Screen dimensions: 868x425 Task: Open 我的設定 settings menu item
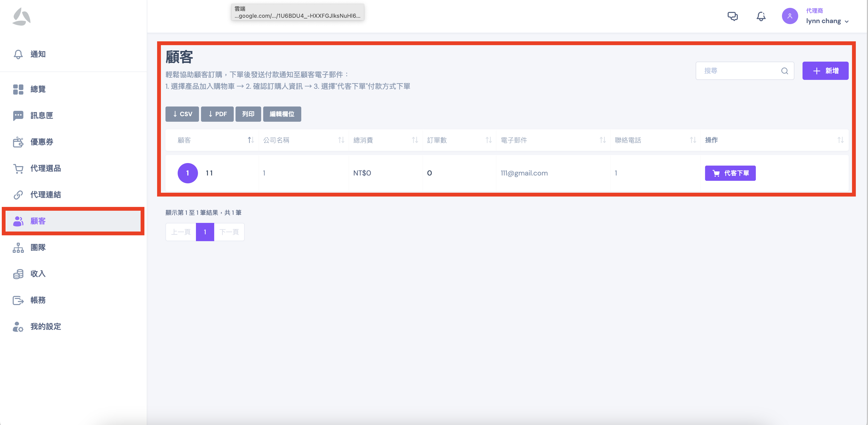pyautogui.click(x=45, y=327)
